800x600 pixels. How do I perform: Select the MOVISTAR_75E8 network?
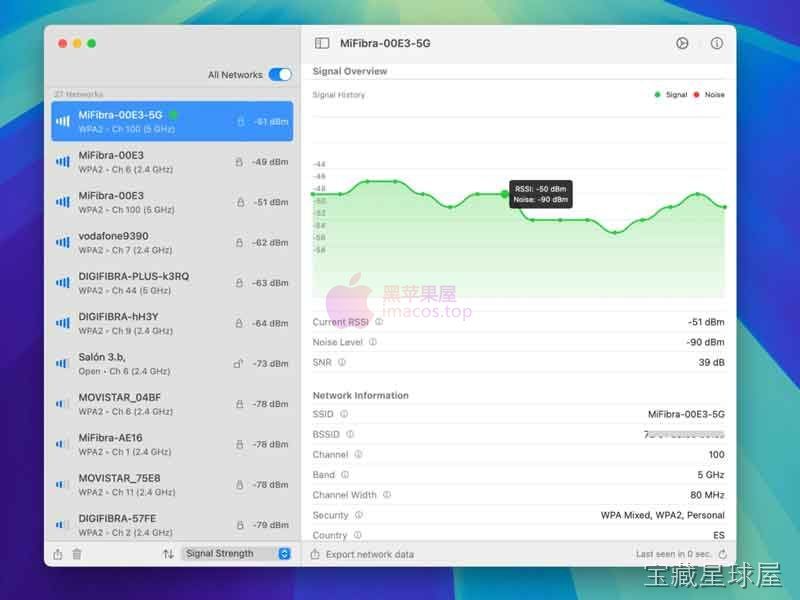[172, 484]
